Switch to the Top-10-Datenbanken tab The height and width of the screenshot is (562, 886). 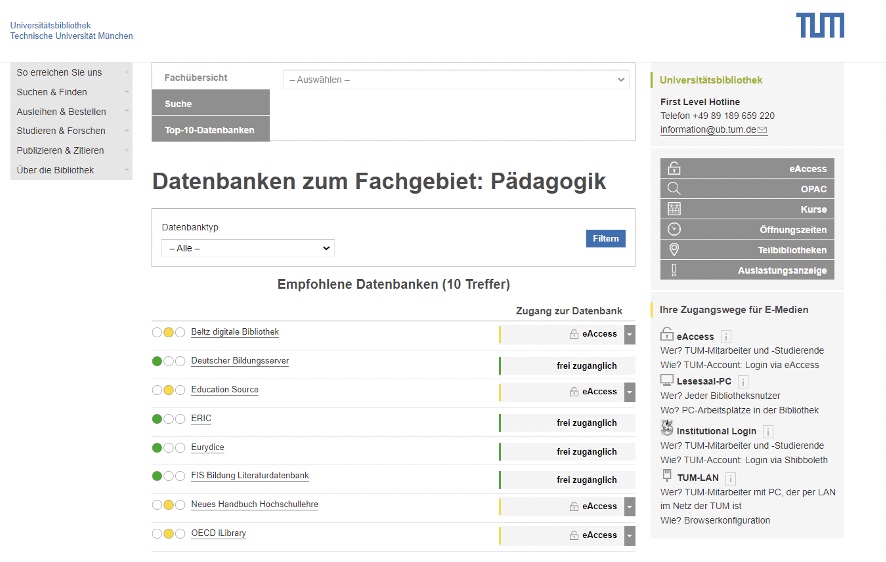coord(210,130)
